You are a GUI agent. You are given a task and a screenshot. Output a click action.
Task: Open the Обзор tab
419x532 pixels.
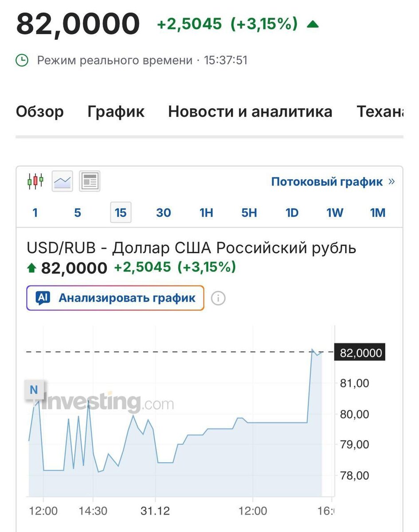click(x=39, y=111)
